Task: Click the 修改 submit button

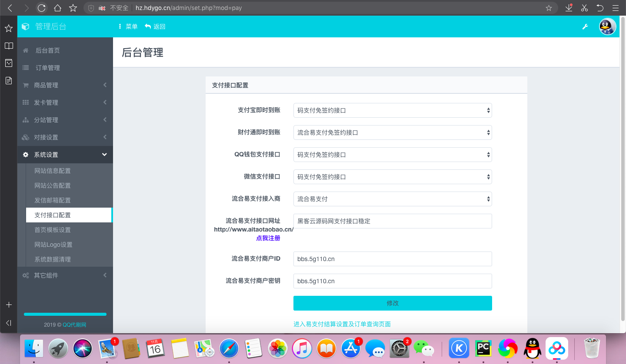Action: tap(392, 303)
